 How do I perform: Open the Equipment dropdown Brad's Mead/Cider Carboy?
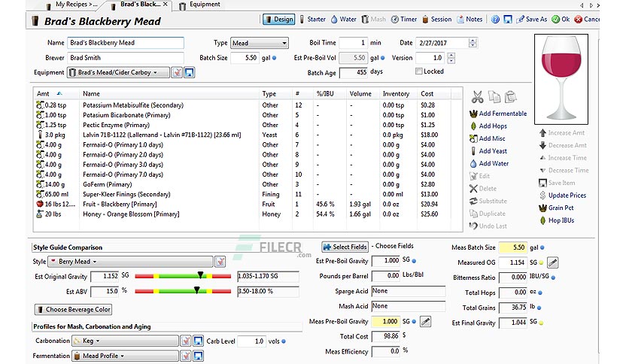118,72
